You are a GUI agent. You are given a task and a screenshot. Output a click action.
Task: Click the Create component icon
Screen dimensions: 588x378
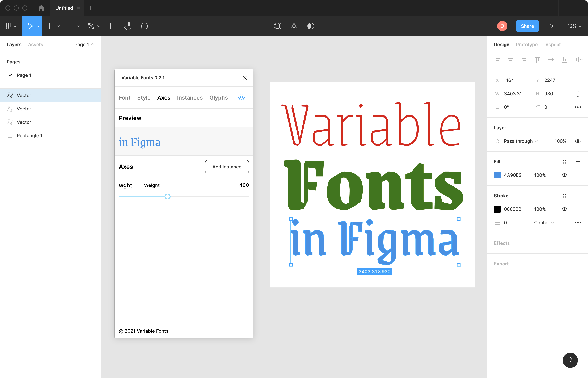point(294,26)
